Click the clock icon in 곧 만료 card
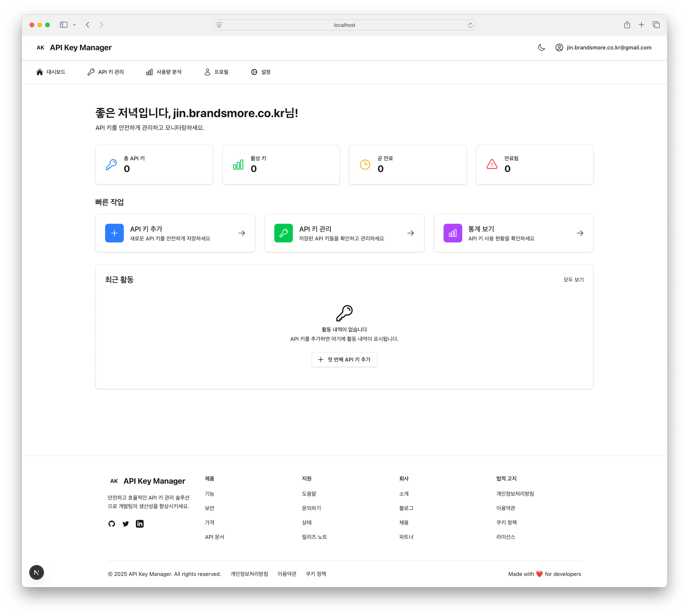Screen dimensions: 689x616 pos(365,164)
